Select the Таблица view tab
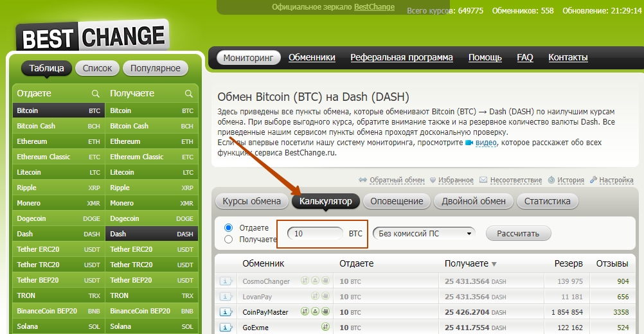The image size is (644, 334). (46, 68)
